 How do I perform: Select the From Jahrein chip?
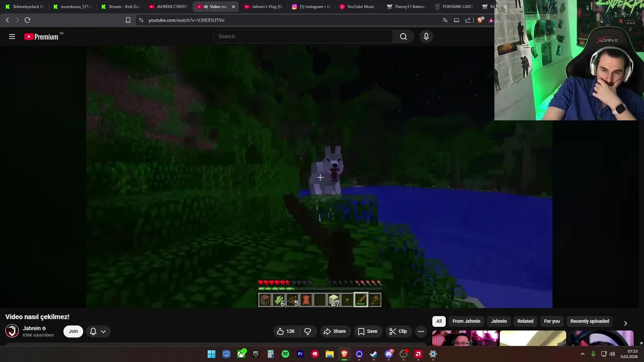[x=466, y=321]
